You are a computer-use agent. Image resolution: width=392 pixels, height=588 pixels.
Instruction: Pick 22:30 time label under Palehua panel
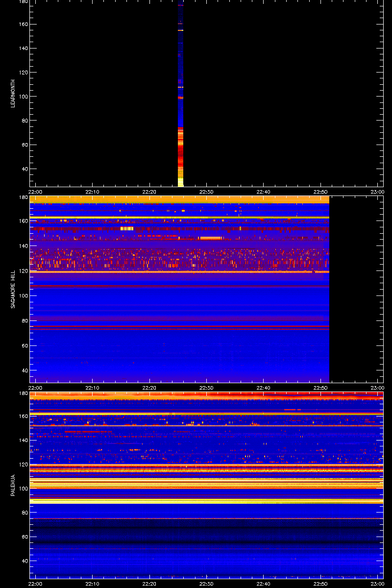pos(206,584)
